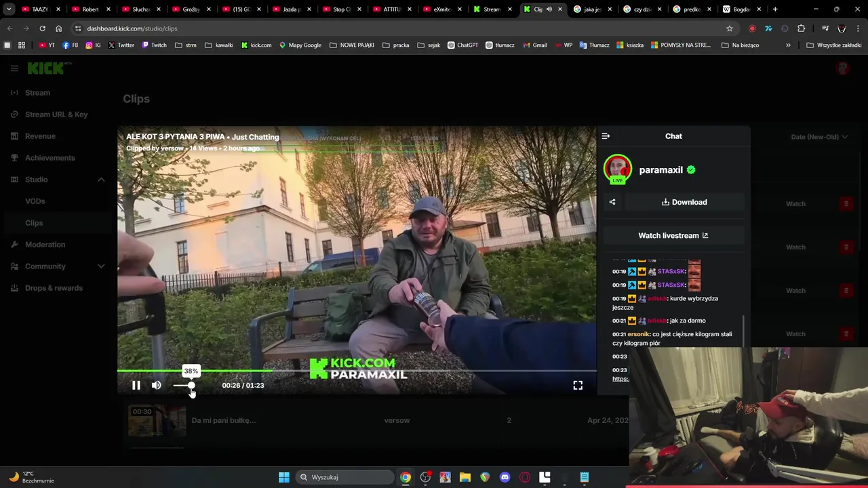Screen dimensions: 868x488
Task: Download the clip
Action: (684, 202)
